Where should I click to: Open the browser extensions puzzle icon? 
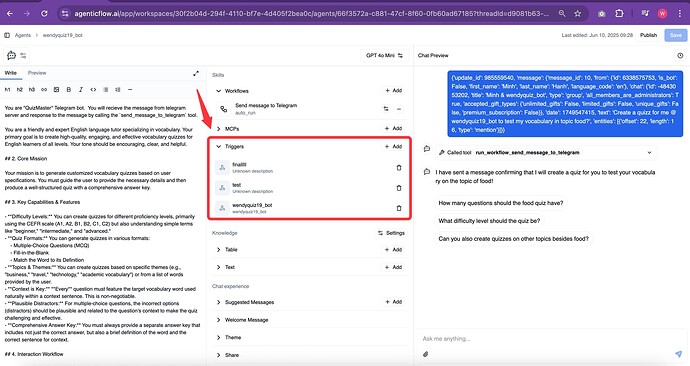tap(619, 14)
